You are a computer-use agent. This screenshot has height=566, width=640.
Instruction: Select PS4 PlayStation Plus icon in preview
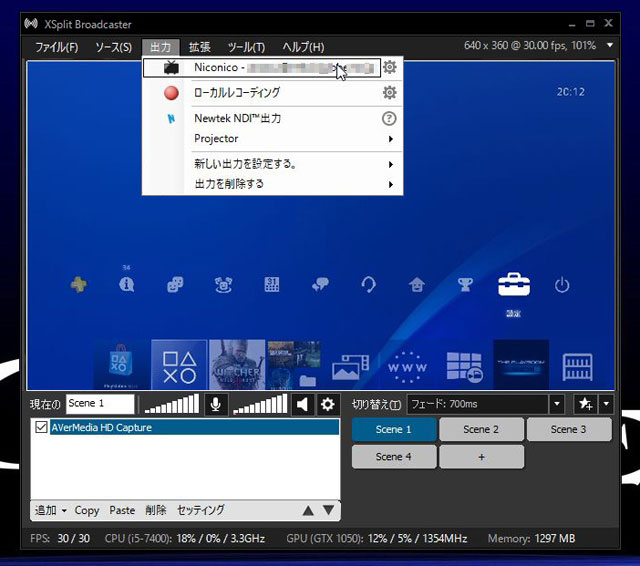point(78,284)
